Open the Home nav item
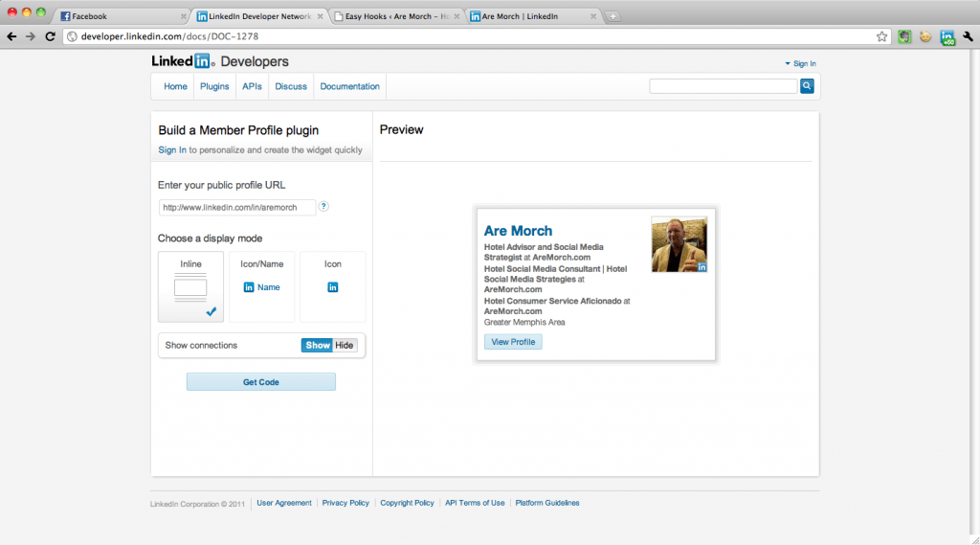980x545 pixels. pyautogui.click(x=175, y=86)
